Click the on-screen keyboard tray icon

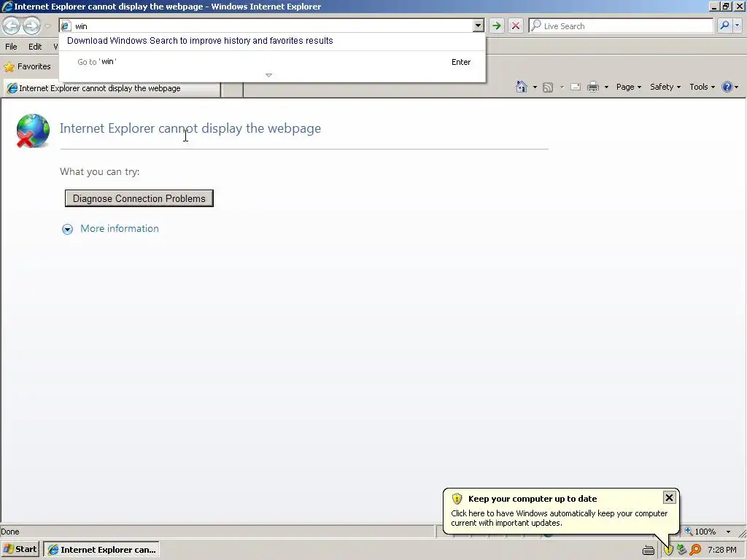point(648,550)
